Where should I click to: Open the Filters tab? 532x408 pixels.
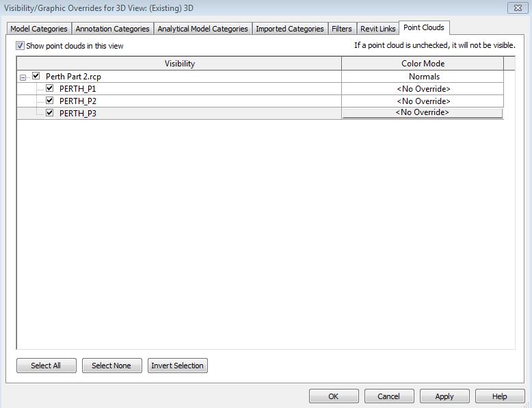pos(342,29)
